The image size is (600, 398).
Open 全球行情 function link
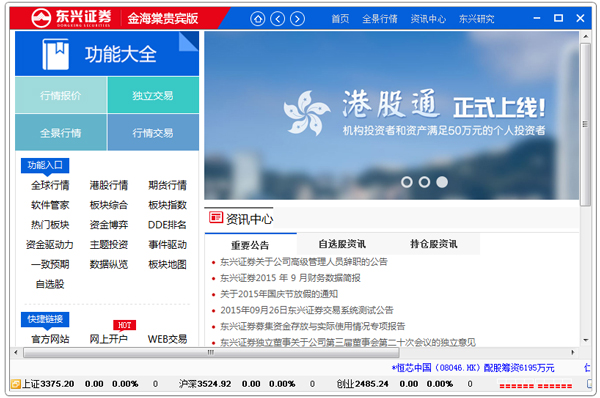50,185
